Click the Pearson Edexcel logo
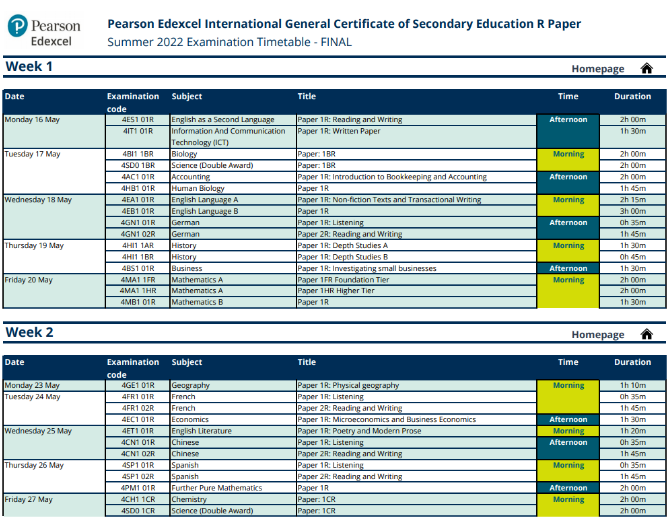Viewport: 668px width, 524px height. (43, 31)
